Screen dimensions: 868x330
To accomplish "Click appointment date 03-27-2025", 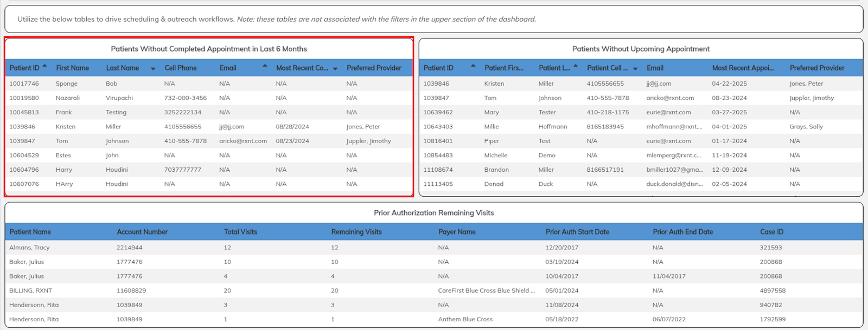I will coord(729,112).
